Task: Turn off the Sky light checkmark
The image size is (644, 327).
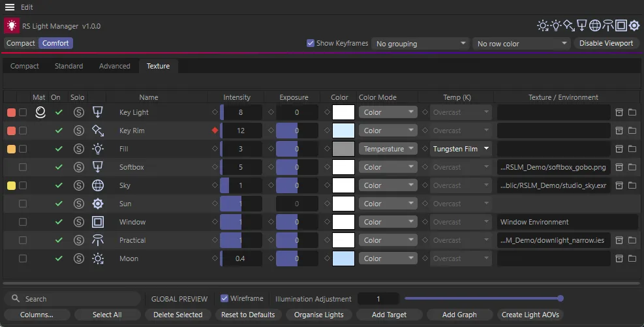Action: coord(59,185)
